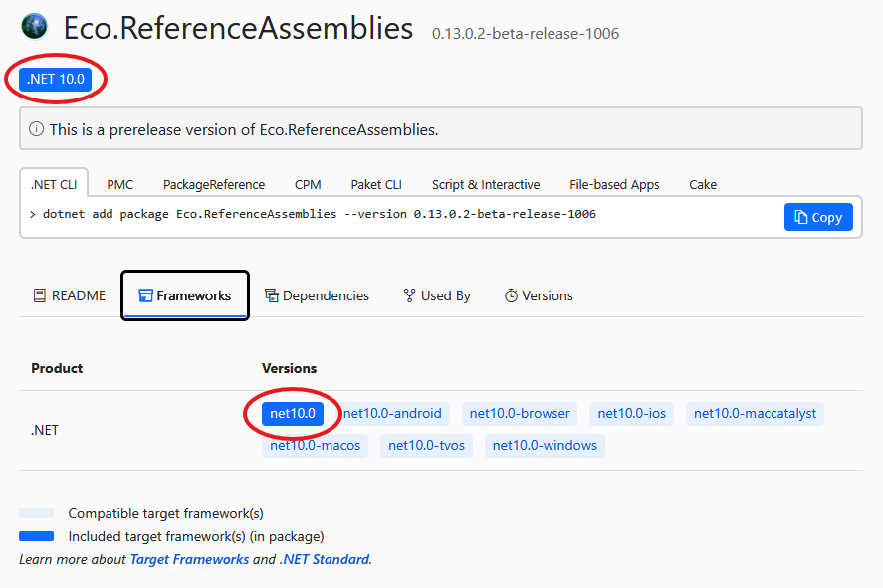Open the Dependencies tab

click(317, 295)
